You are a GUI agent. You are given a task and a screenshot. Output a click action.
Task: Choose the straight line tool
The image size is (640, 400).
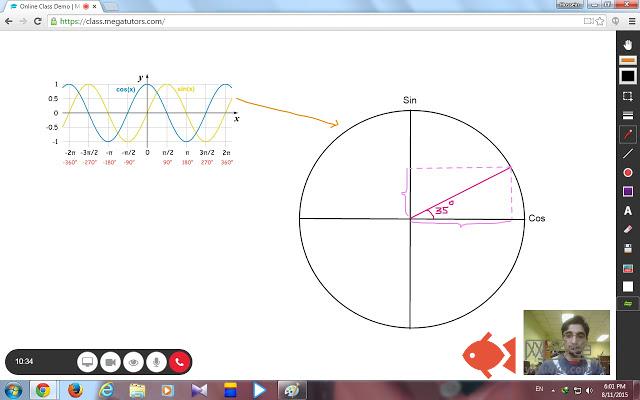click(x=627, y=153)
